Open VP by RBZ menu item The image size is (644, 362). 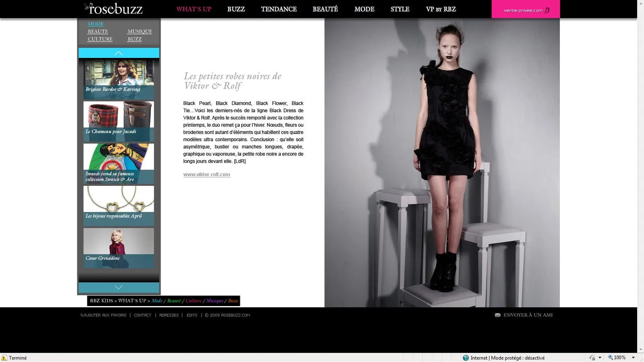pyautogui.click(x=441, y=9)
